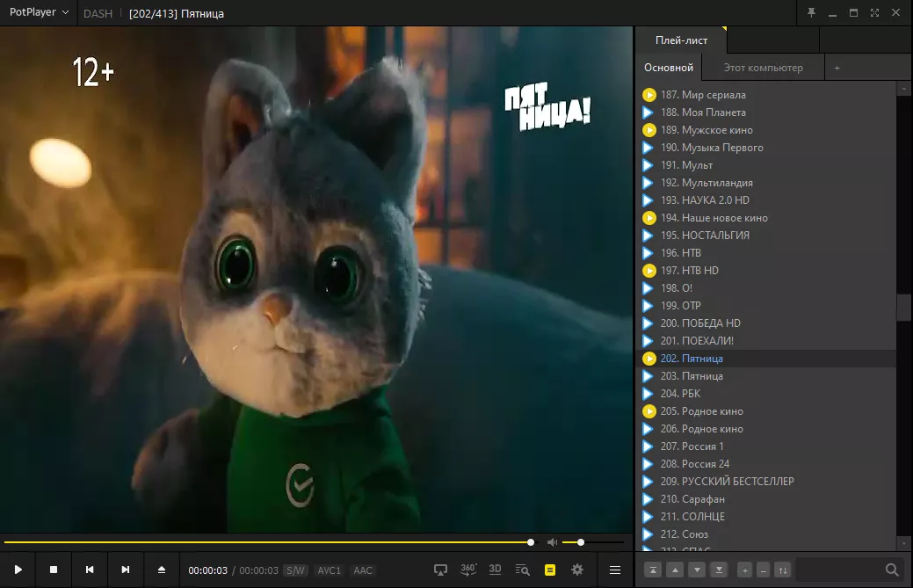Open the playlist sort button
Screen dimensions: 913x588
click(x=783, y=570)
